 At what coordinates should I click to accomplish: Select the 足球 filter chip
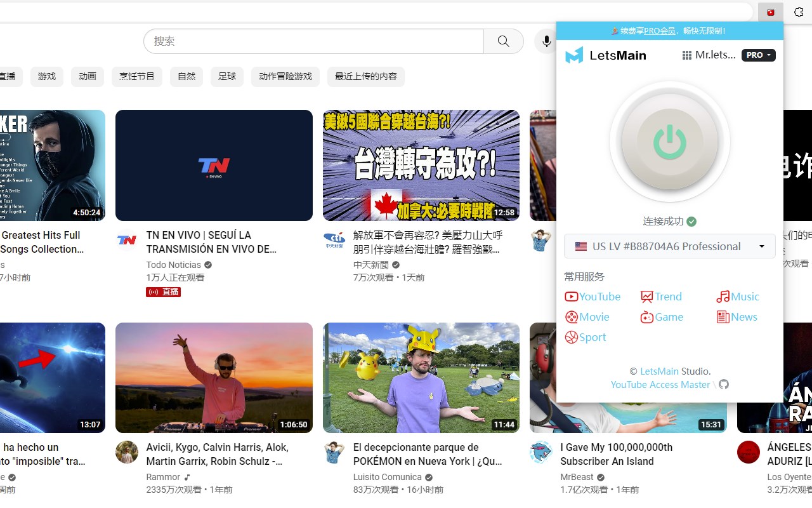coord(227,76)
